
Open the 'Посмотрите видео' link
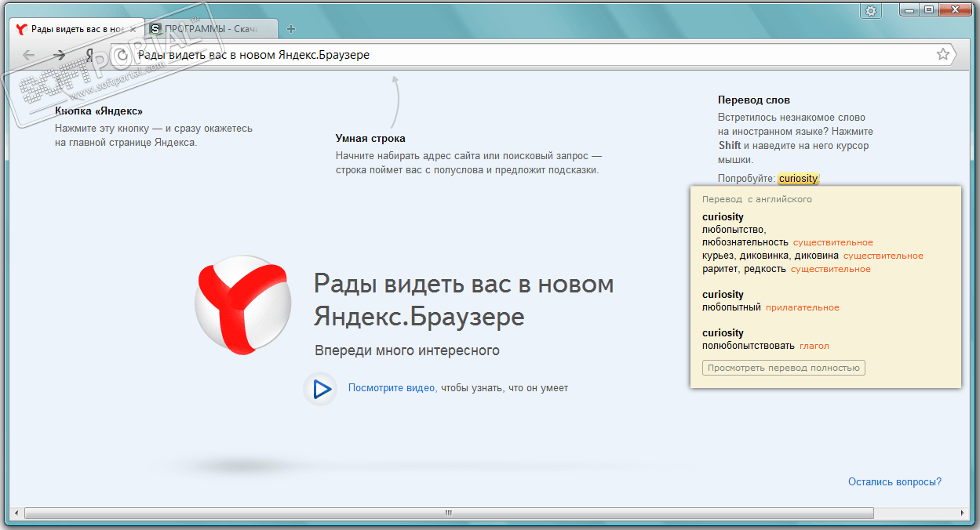click(x=392, y=388)
